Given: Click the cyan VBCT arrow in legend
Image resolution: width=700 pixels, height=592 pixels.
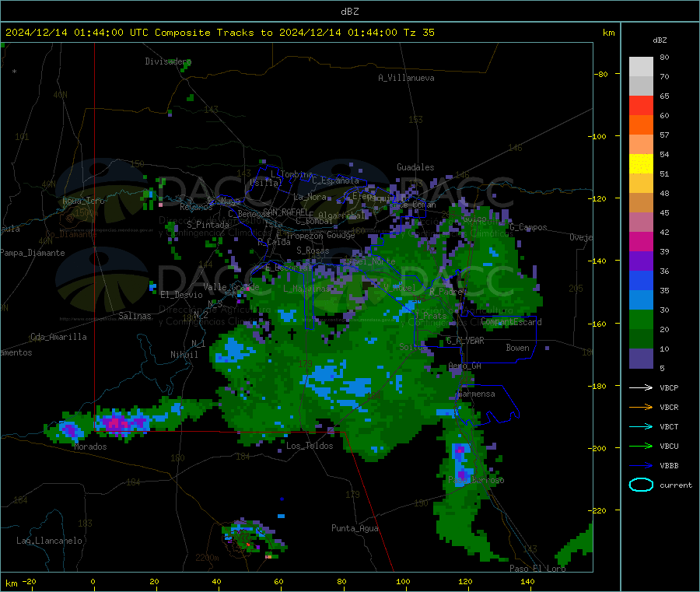Looking at the screenshot, I should (x=641, y=426).
